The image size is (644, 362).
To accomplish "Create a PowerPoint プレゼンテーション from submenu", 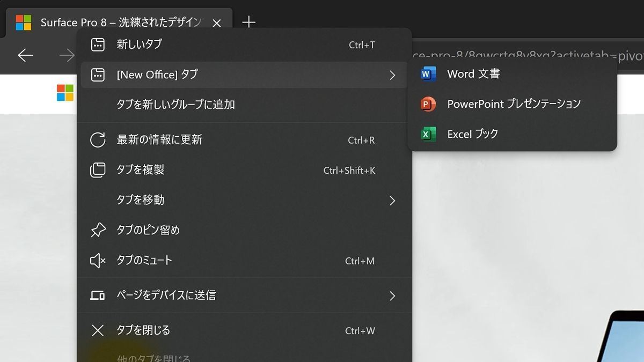I will click(513, 104).
